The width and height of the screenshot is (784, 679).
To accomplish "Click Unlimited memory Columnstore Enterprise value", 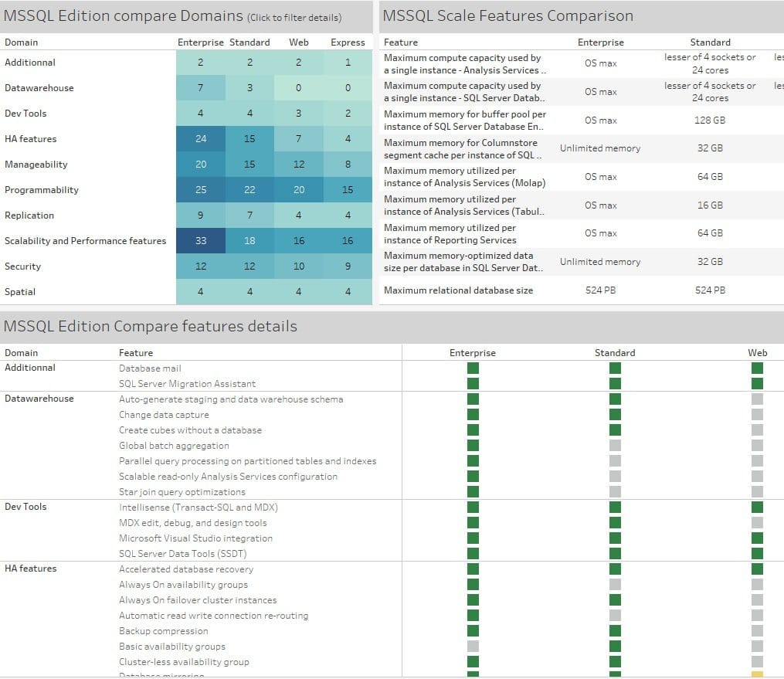I will click(x=600, y=148).
